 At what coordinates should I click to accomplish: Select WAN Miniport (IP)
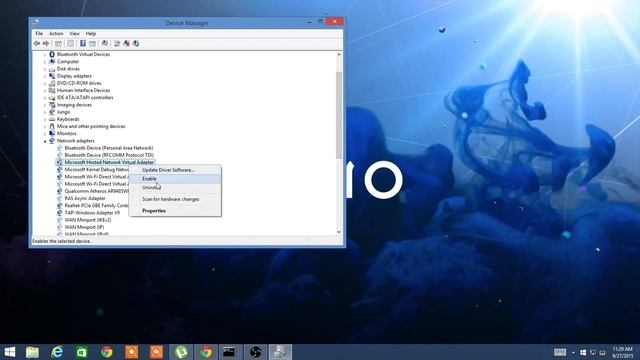pos(84,227)
